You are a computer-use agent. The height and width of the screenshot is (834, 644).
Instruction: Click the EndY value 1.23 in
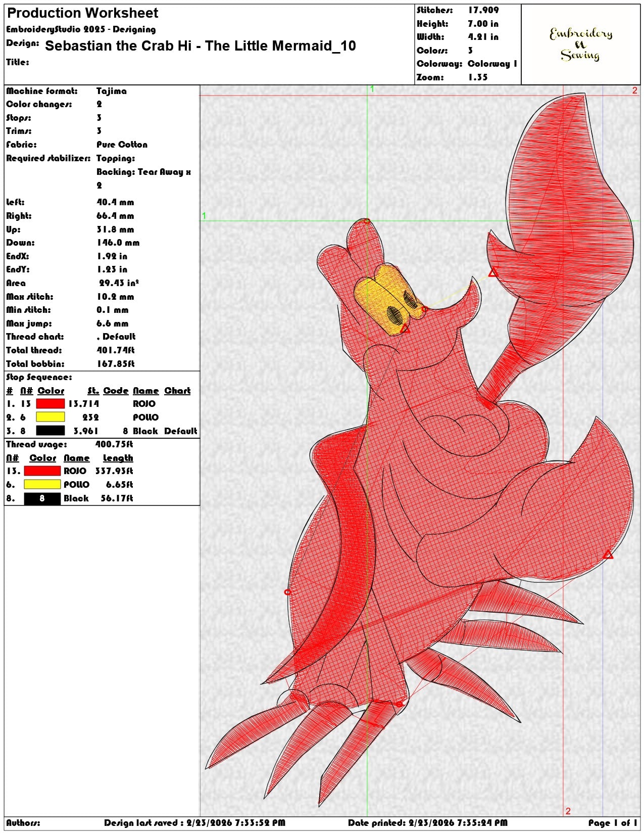pos(112,269)
